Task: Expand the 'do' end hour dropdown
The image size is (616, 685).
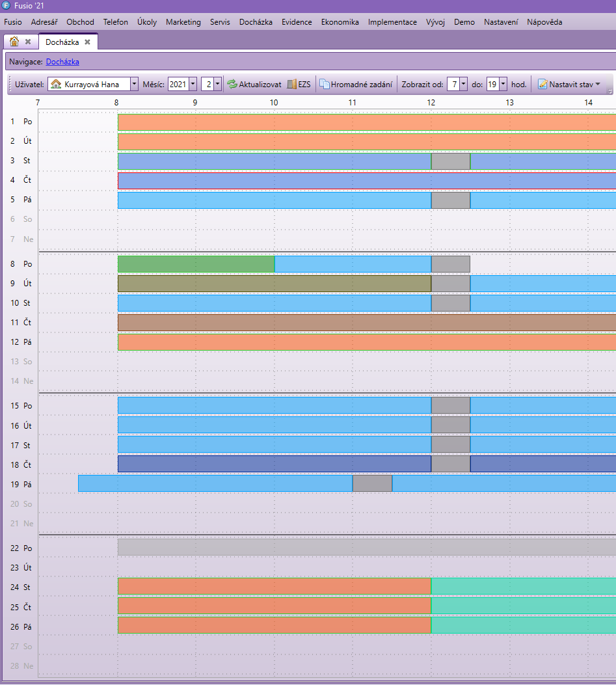Action: coord(503,84)
